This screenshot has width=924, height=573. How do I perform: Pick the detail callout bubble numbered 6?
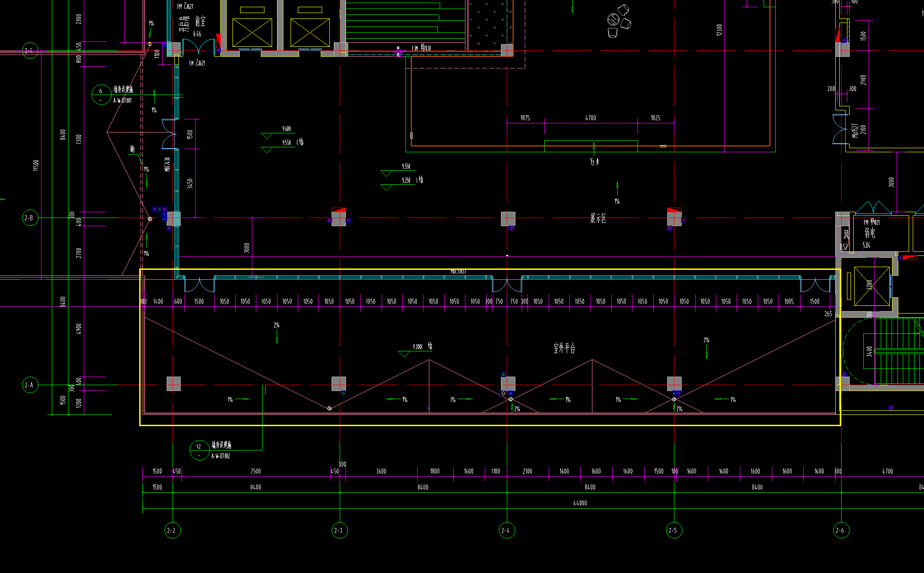[x=101, y=95]
